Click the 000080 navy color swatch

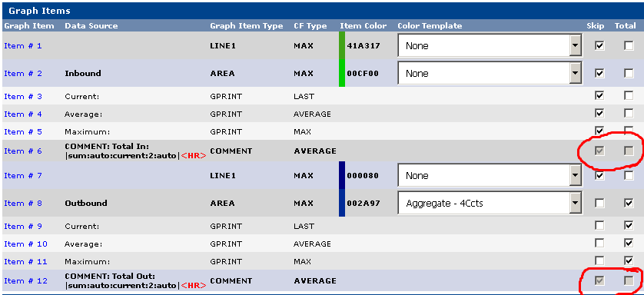pyautogui.click(x=342, y=175)
